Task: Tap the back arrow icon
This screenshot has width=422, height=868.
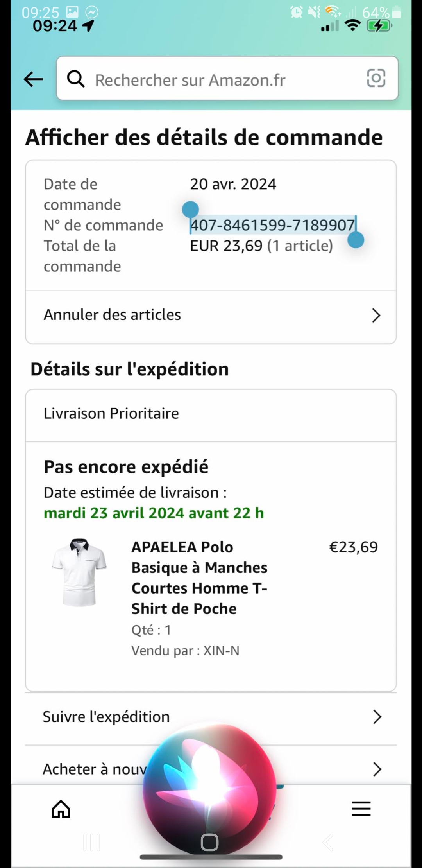Action: pos(33,79)
